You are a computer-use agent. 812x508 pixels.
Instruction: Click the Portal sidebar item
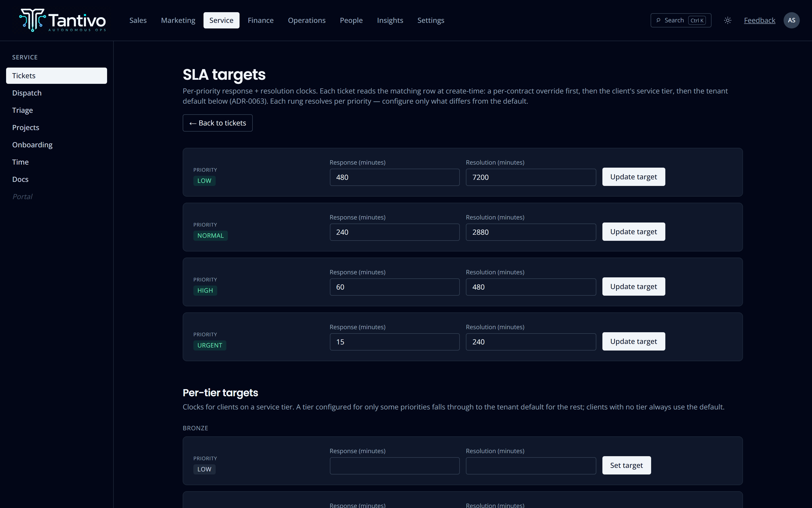click(x=22, y=197)
